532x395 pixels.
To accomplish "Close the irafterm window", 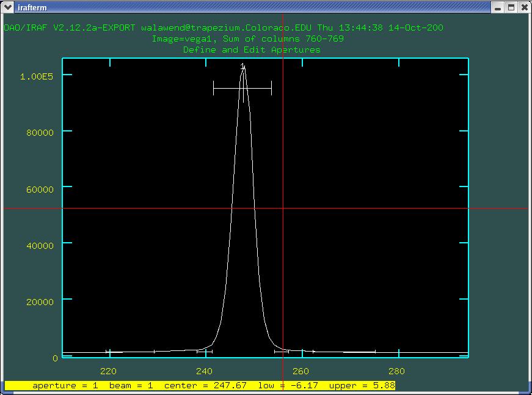I will click(x=524, y=7).
